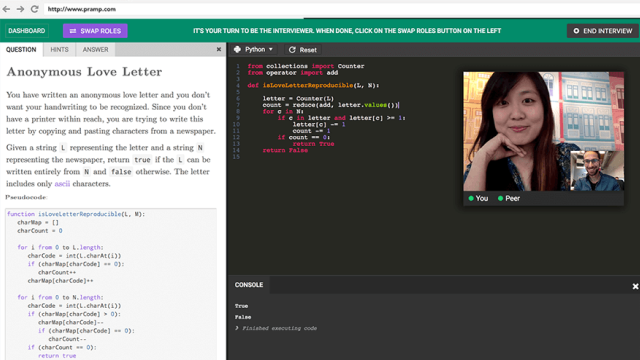
Task: Open the ascii link in the question
Action: [x=62, y=184]
